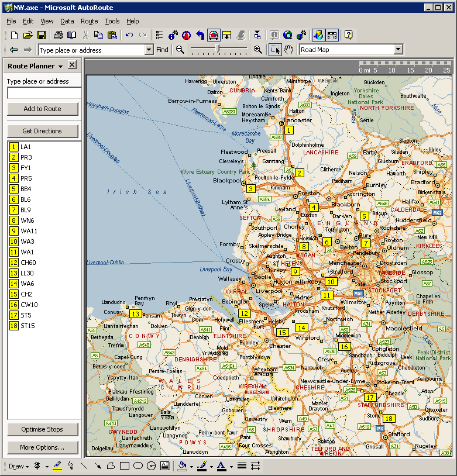Click the Optimise Stops button
Viewport: 457px width, 476px height.
(x=42, y=429)
